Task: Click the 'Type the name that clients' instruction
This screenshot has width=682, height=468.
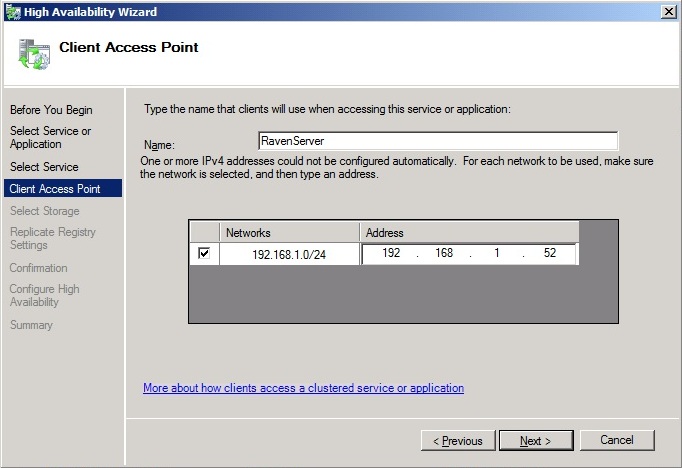Action: point(328,109)
